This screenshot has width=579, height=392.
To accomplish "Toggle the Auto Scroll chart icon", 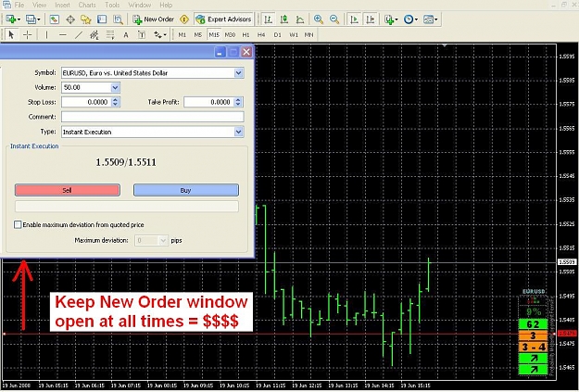I will click(354, 19).
